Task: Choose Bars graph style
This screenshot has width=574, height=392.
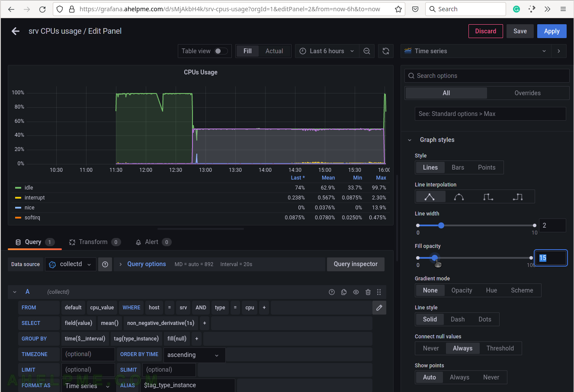Action: pyautogui.click(x=458, y=167)
